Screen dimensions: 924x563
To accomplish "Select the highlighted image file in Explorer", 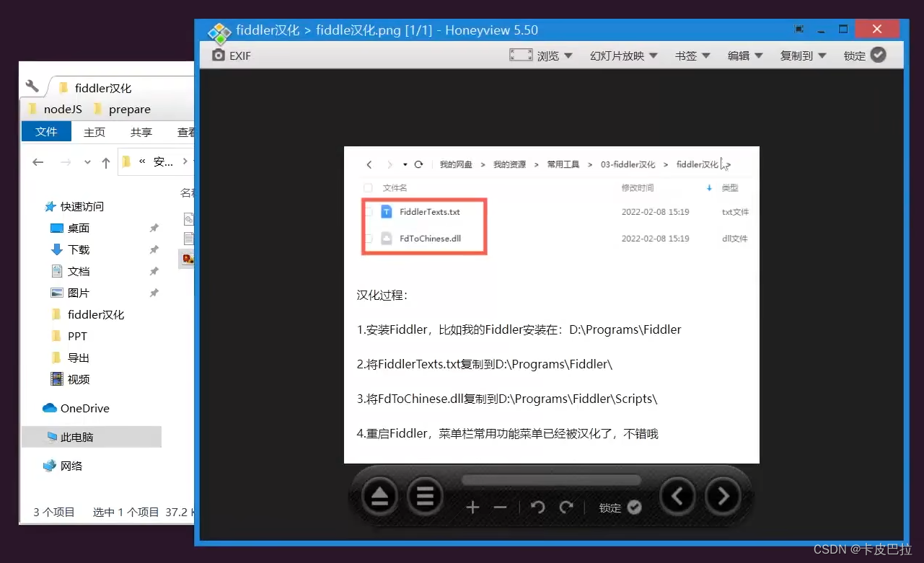I will [187, 258].
